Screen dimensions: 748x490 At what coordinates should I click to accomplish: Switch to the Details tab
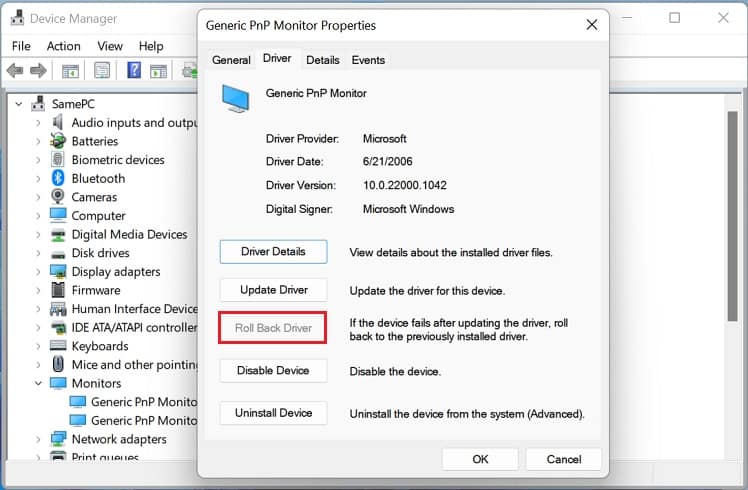tap(322, 60)
